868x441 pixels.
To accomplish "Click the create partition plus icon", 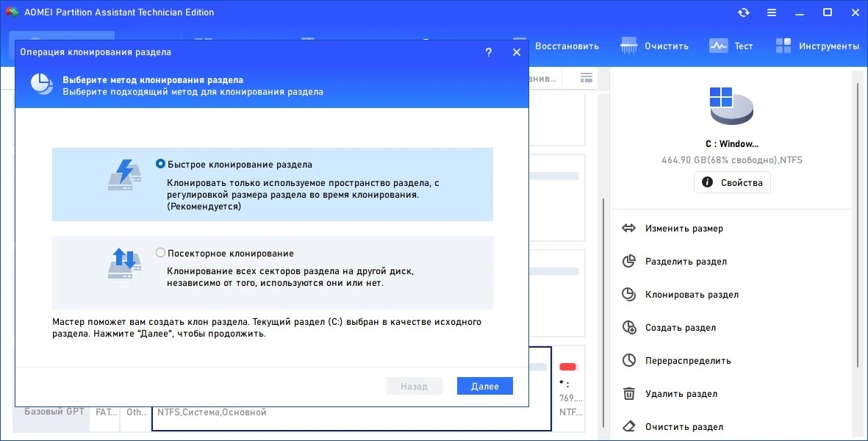I will (629, 328).
